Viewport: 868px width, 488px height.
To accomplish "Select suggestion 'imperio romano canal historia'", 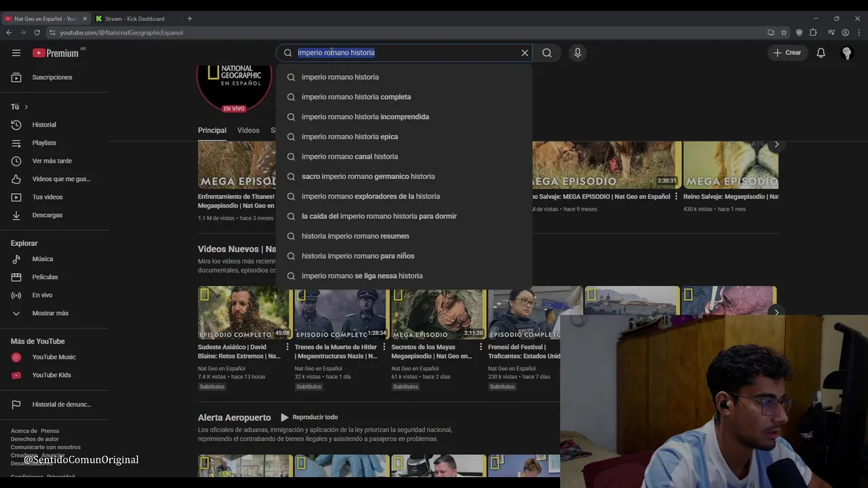I will 404,157.
